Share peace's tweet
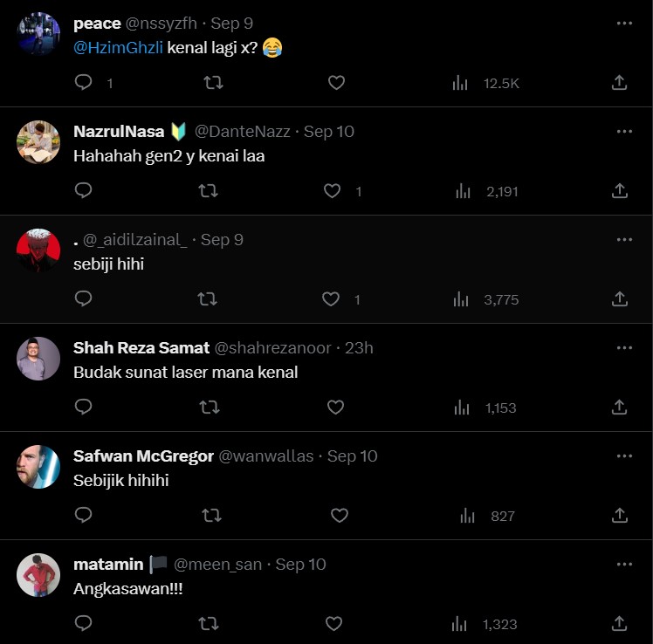 (619, 83)
